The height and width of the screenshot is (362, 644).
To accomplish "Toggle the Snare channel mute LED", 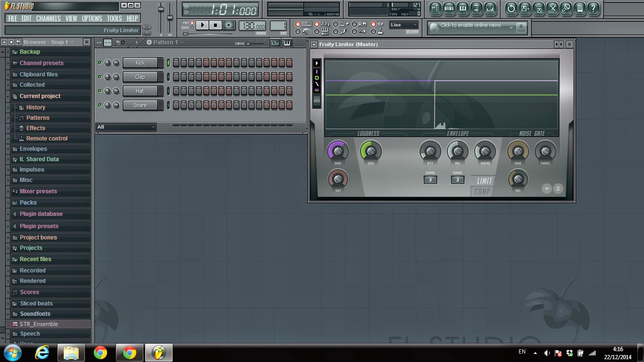I will 99,105.
